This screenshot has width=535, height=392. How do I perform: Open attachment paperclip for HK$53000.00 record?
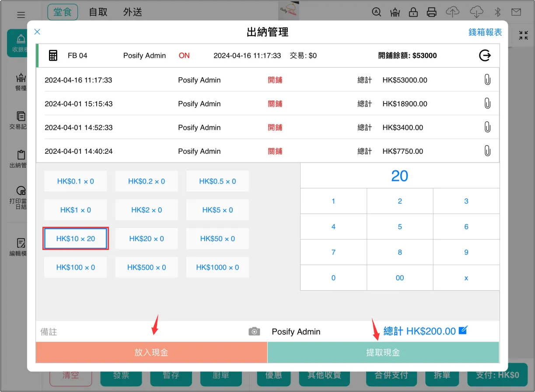pos(487,80)
